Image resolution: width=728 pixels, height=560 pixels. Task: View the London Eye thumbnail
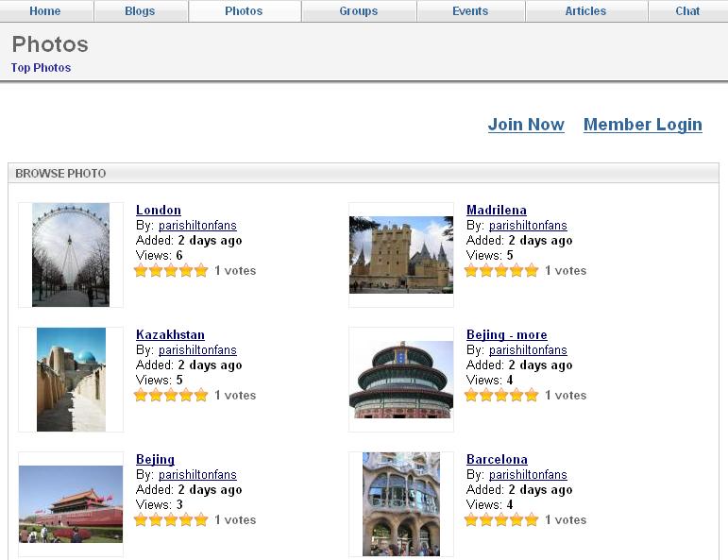click(71, 255)
